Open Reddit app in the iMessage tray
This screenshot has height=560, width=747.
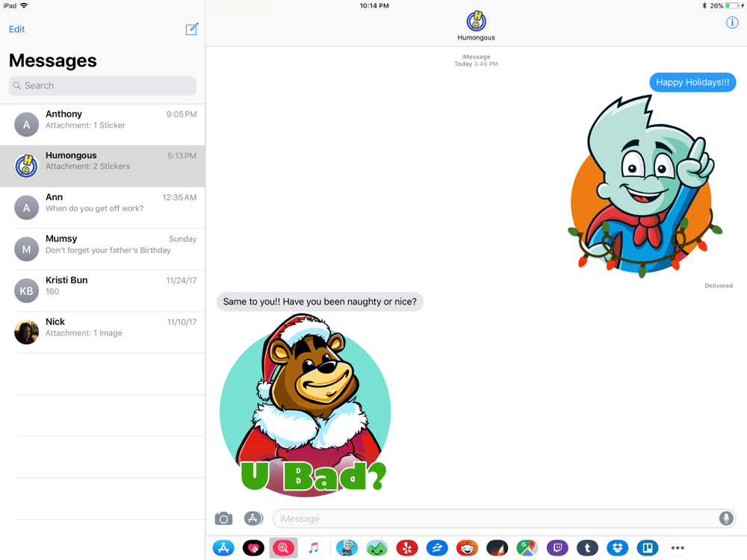467,547
